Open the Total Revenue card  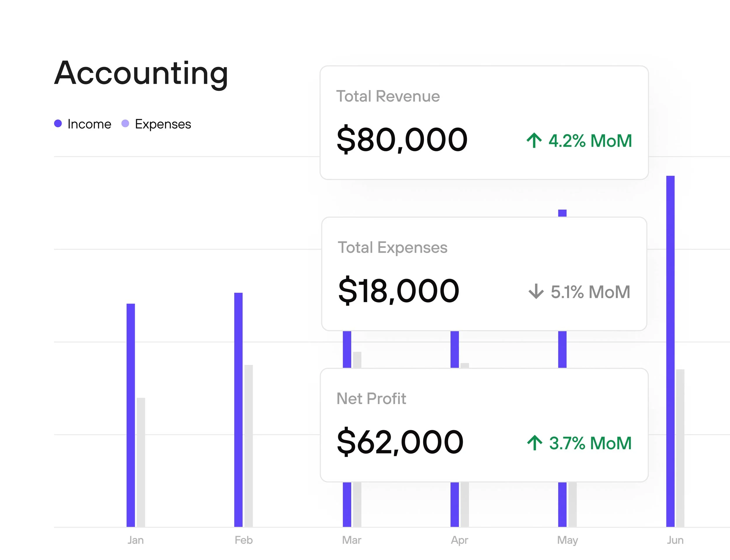(484, 122)
